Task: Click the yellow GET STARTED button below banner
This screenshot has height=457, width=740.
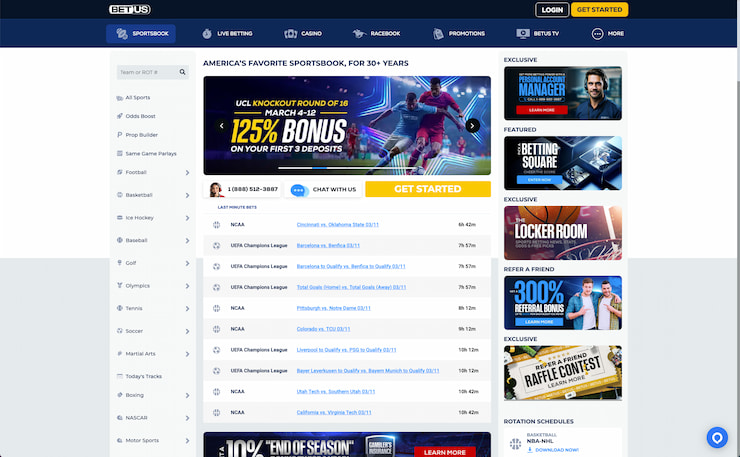Action: 428,189
